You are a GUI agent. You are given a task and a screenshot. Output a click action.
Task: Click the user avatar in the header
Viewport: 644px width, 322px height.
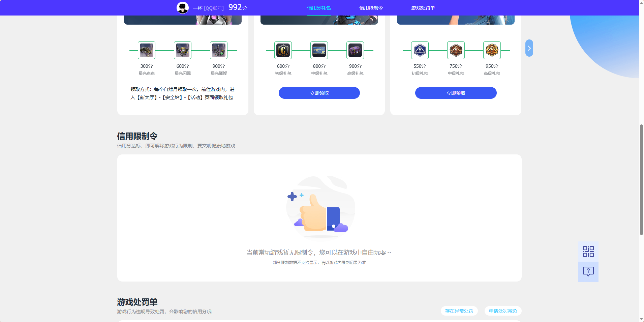[182, 7]
